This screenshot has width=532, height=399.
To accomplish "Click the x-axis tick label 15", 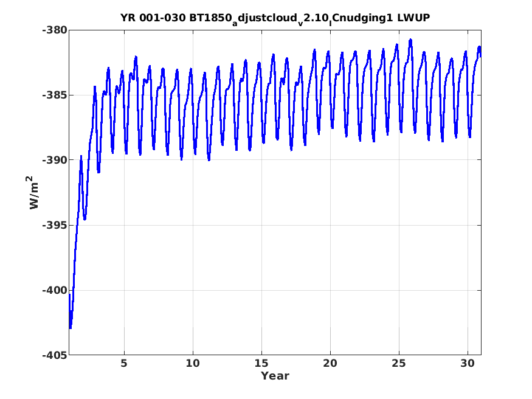I will coord(261,363).
